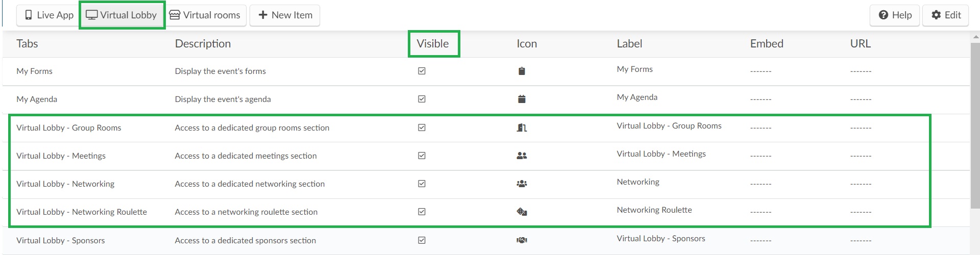Screen dimensions: 980x255
Task: Click the handshake icon for Sponsors
Action: tap(522, 240)
